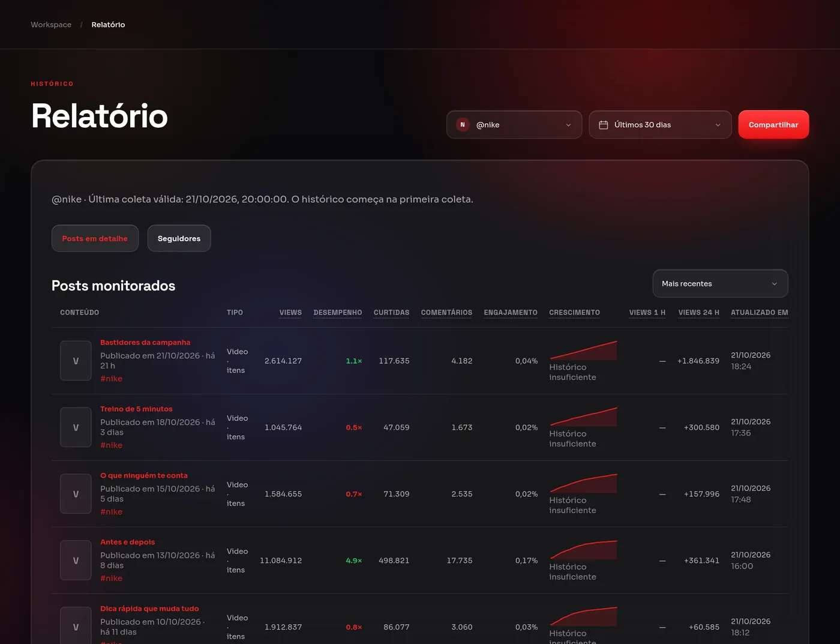Click the 0.5× performance value
The width and height of the screenshot is (840, 644).
(x=354, y=427)
